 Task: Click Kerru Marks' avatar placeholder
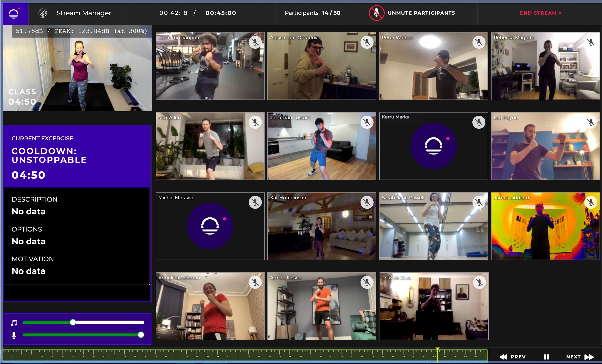[x=433, y=146]
